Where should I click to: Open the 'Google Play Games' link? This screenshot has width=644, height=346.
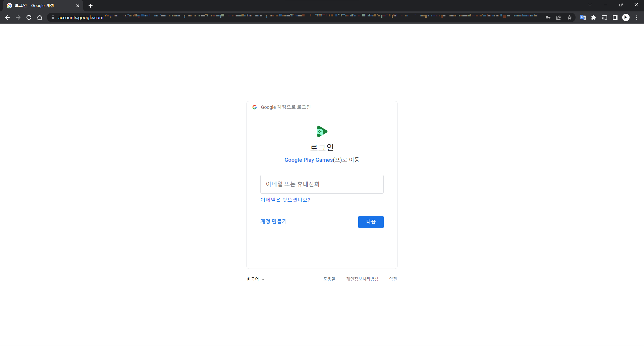[309, 160]
